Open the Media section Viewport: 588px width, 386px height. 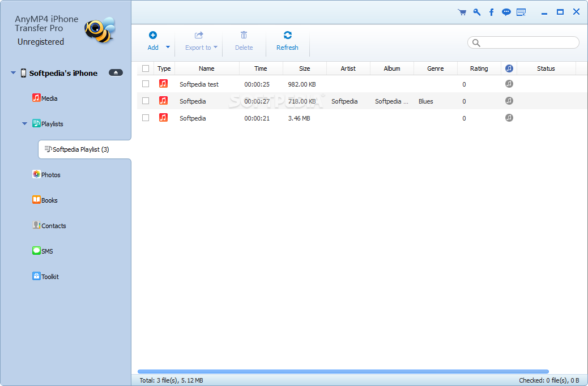(x=45, y=98)
